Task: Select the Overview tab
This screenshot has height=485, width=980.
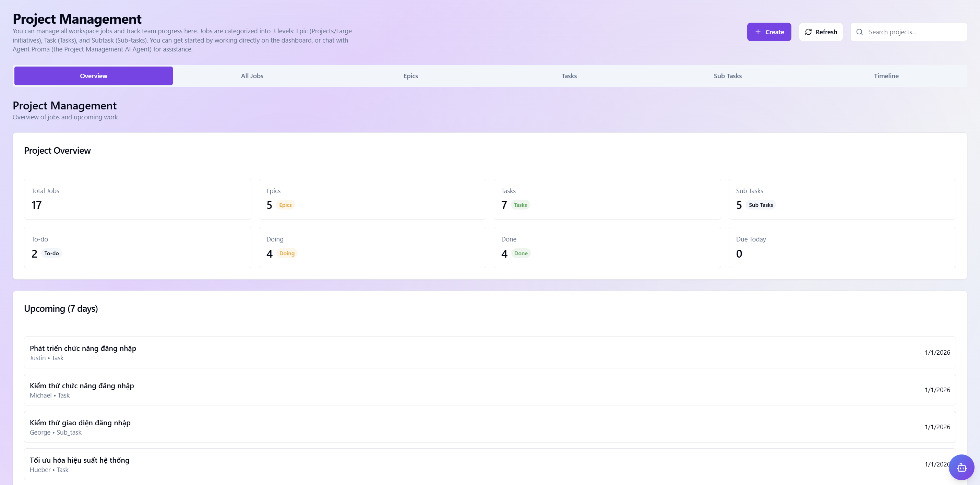Action: tap(93, 76)
